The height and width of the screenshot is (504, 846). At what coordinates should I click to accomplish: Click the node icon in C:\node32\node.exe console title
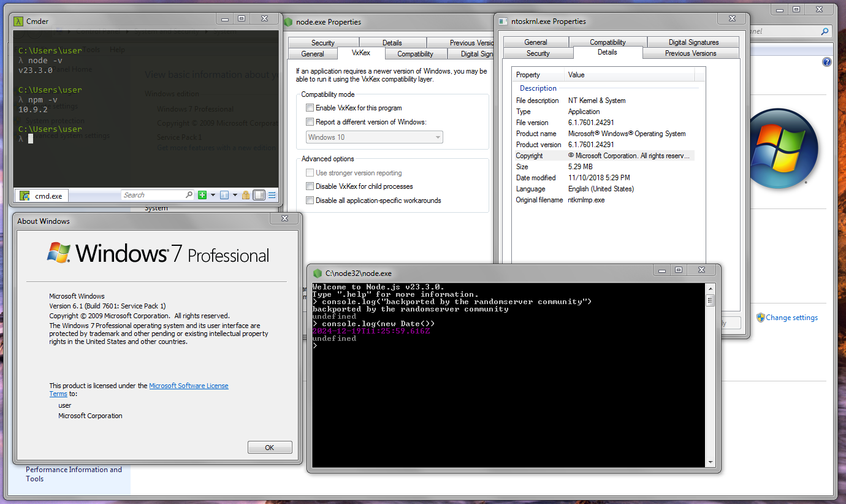point(317,273)
